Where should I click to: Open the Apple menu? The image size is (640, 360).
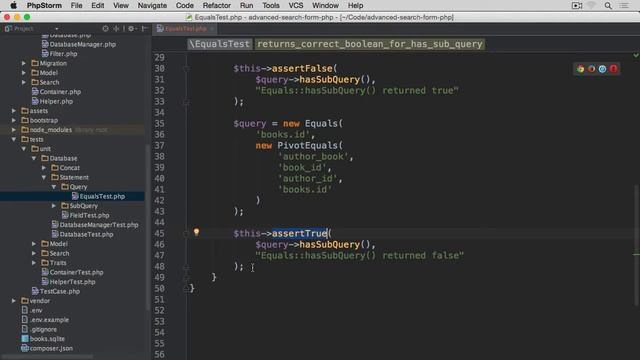(x=13, y=6)
